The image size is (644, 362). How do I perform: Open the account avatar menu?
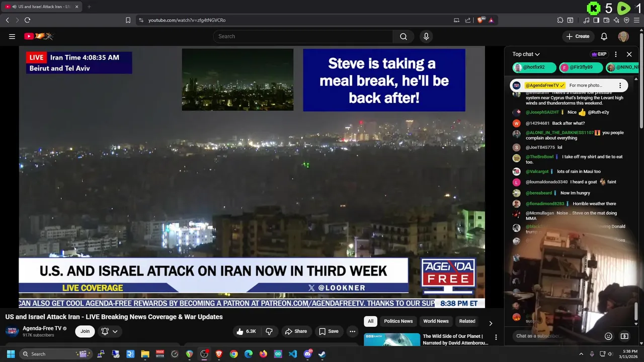623,36
